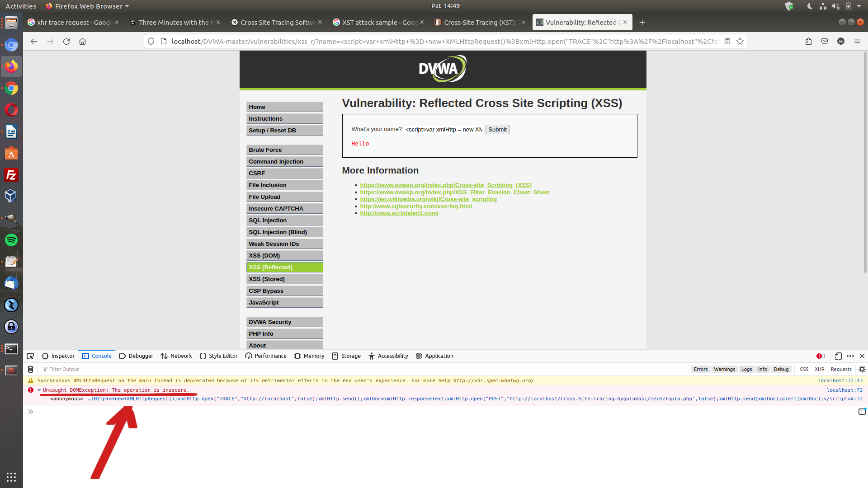Toggle the Errors filter in console
The width and height of the screenshot is (868, 488).
[x=700, y=369]
